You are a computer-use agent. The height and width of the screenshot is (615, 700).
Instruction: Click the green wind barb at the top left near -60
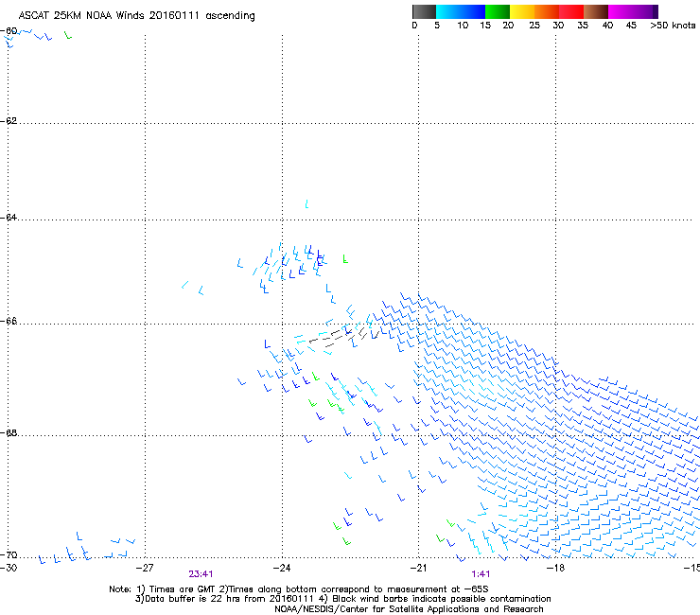(x=67, y=35)
